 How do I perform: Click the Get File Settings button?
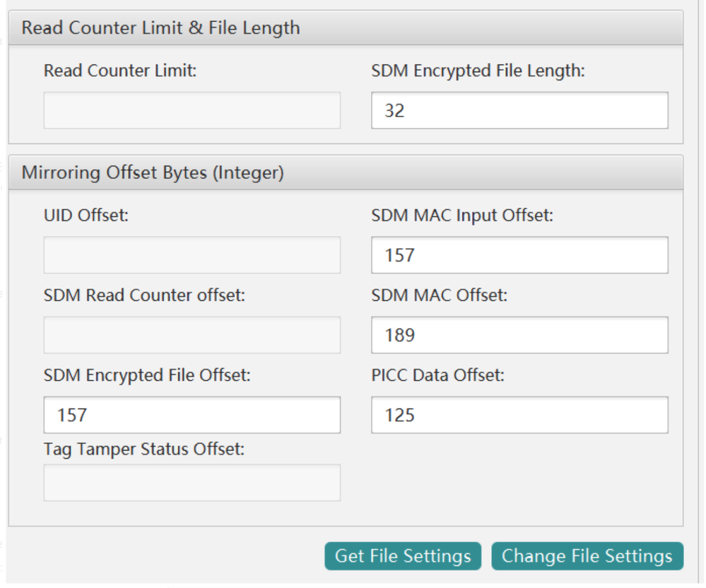click(x=403, y=555)
